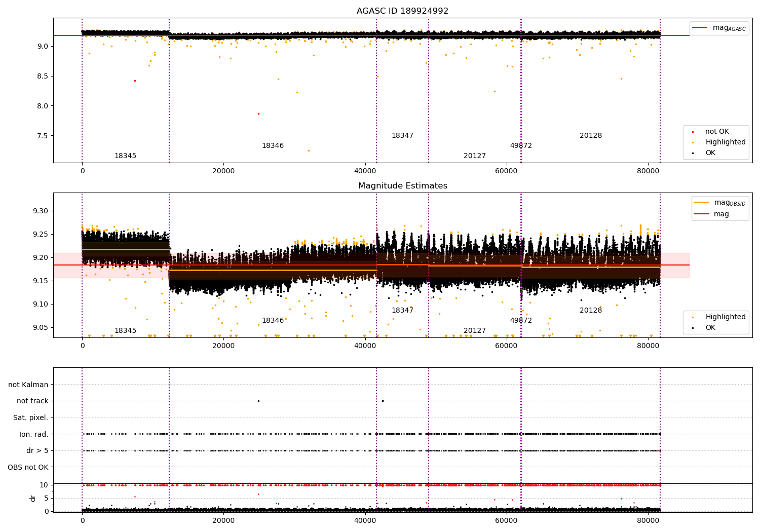The height and width of the screenshot is (532, 760).
Task: Click the 'Magnitude Estimates' plot title
Action: tap(402, 186)
